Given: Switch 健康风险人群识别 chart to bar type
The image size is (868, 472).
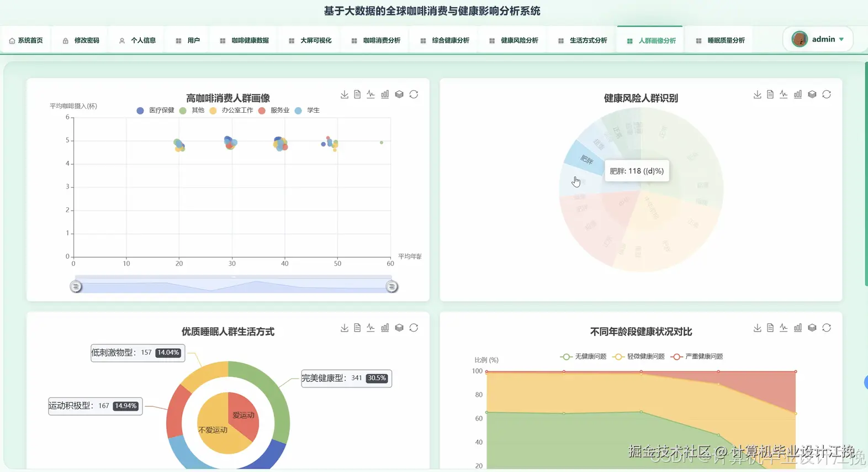Looking at the screenshot, I should (x=798, y=95).
